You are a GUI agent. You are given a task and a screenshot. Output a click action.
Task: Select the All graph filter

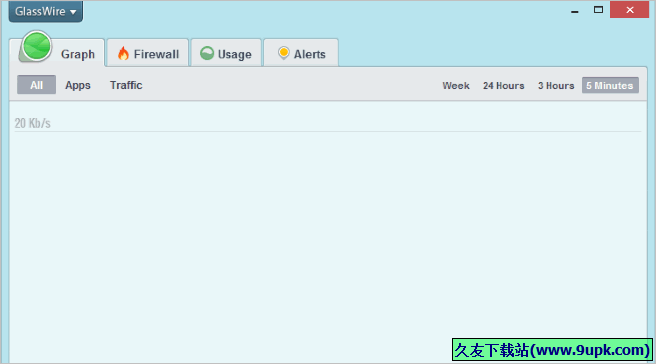pos(36,85)
